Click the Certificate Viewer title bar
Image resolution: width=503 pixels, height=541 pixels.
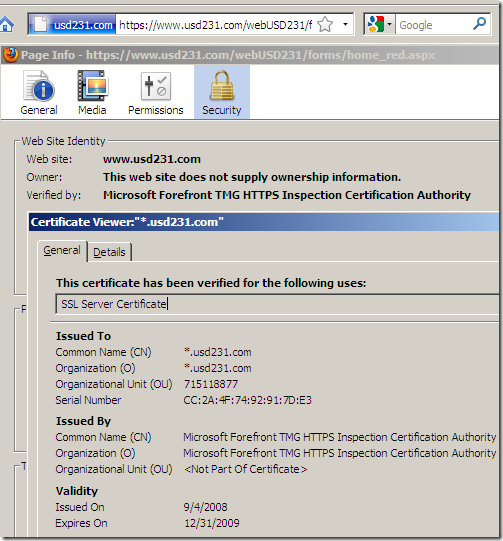click(264, 222)
